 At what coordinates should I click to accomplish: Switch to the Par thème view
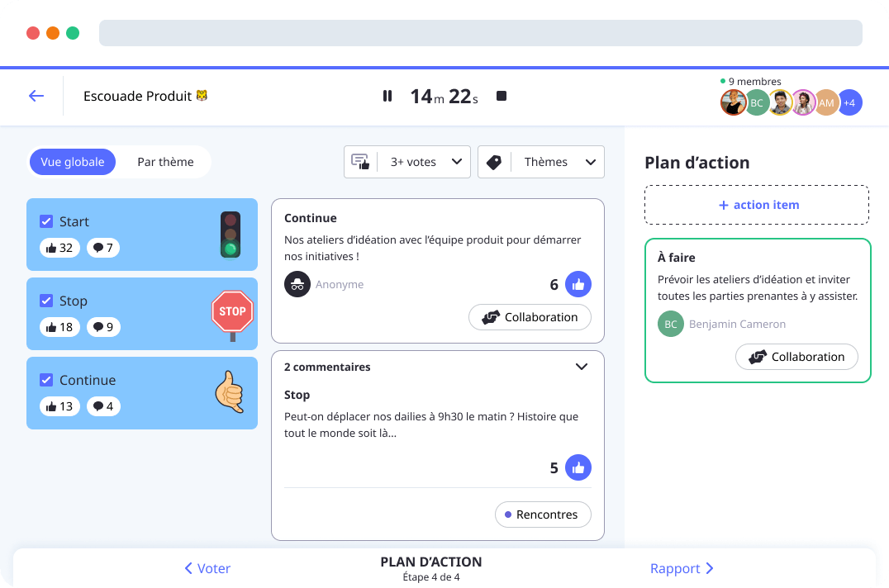164,162
